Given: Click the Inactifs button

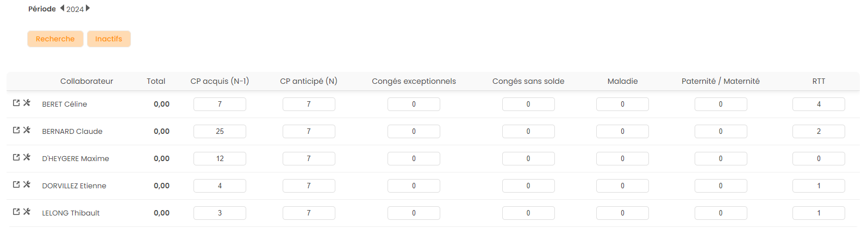Looking at the screenshot, I should point(109,39).
